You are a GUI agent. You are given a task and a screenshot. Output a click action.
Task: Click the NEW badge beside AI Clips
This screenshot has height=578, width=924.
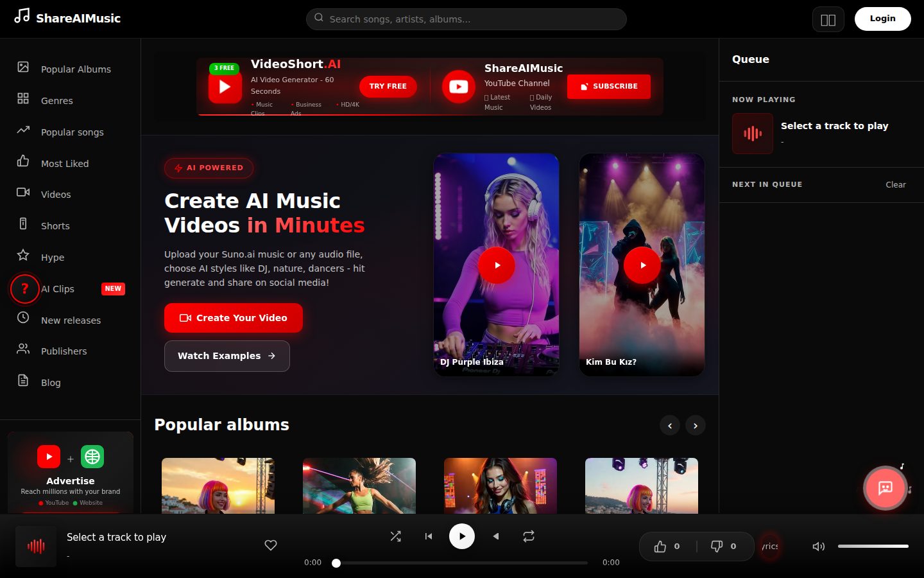click(x=113, y=288)
